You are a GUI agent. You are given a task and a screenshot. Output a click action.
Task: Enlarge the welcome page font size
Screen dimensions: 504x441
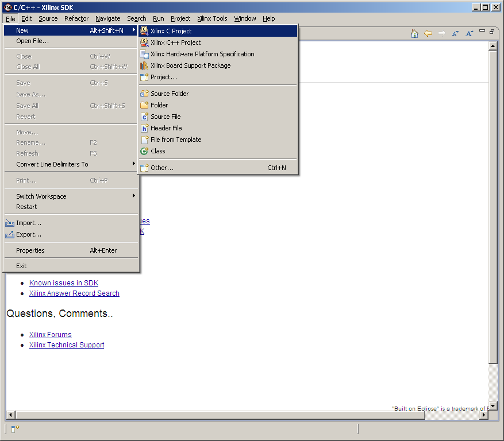(x=470, y=33)
